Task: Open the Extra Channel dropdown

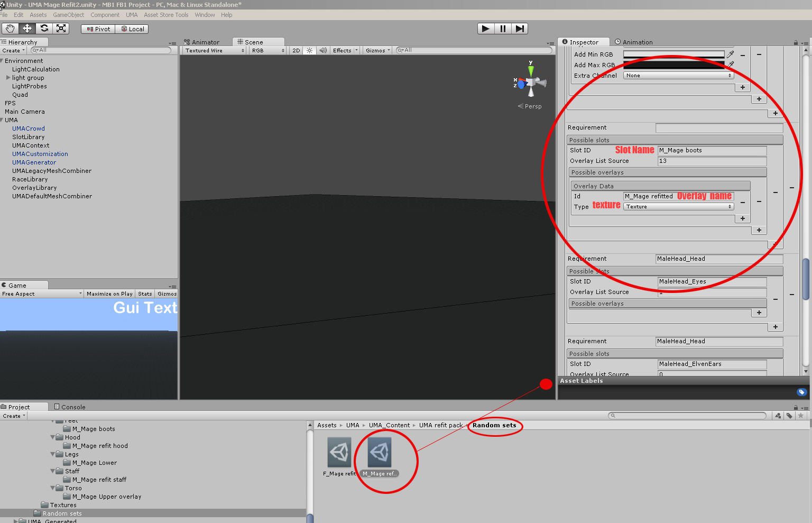Action: point(678,76)
